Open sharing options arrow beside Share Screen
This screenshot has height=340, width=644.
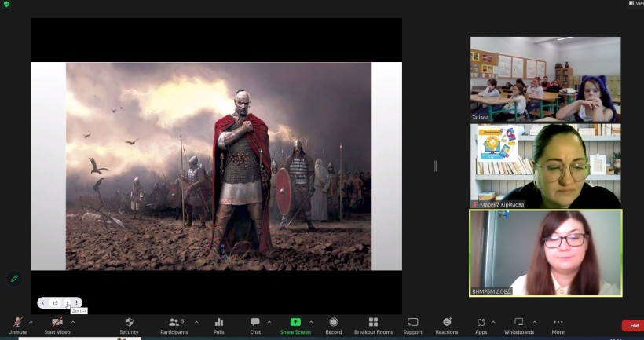311,322
